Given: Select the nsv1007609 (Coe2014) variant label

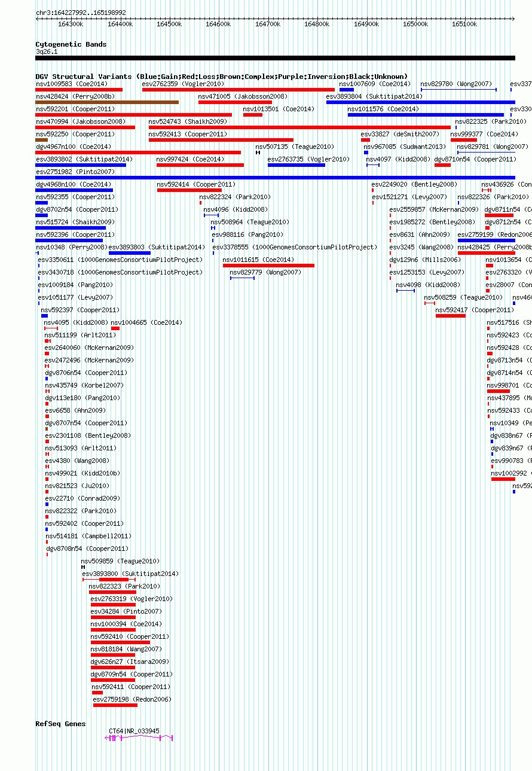Looking at the screenshot, I should [375, 84].
